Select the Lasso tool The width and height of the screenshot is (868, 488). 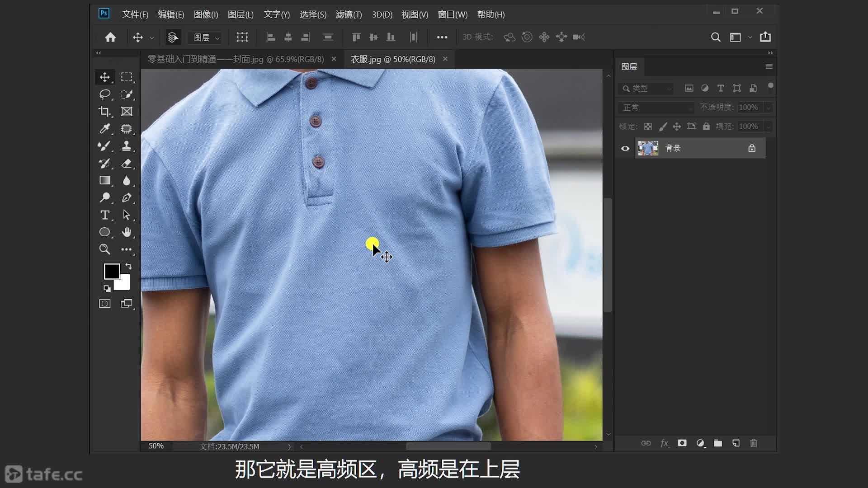(x=105, y=94)
